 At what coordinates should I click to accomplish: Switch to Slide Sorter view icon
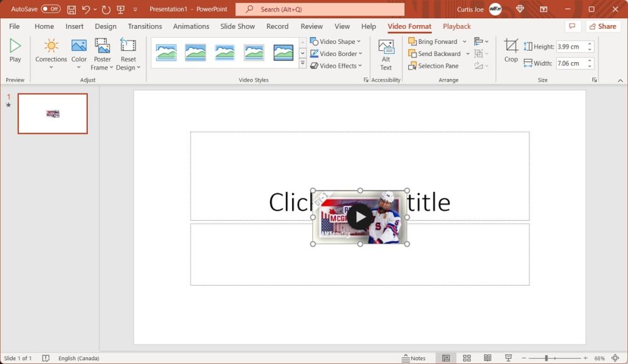pyautogui.click(x=467, y=358)
